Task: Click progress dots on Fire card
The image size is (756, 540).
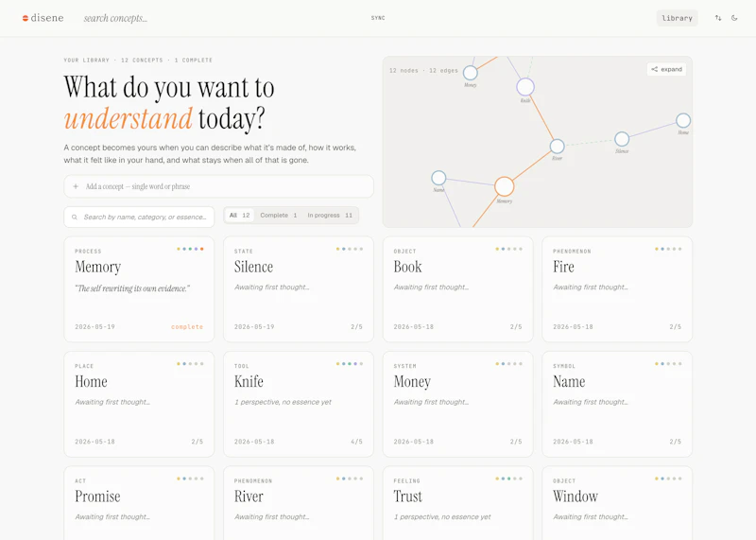Action: click(668, 249)
